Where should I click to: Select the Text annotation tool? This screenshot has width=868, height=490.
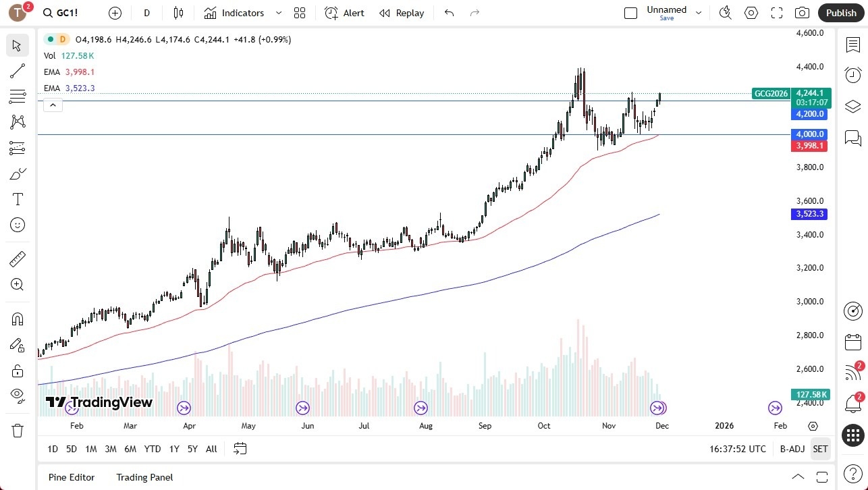18,198
